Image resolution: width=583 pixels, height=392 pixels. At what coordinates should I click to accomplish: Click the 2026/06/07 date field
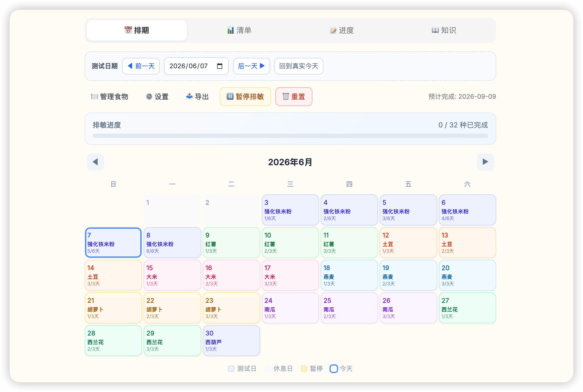click(x=196, y=66)
